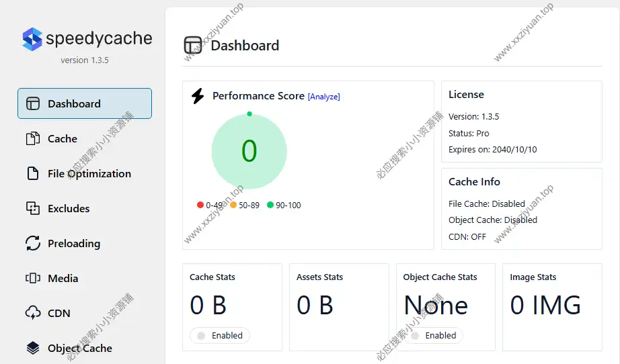Screen dimensions: 620x364
Task: Click the CDN cloud icon
Action: point(33,313)
